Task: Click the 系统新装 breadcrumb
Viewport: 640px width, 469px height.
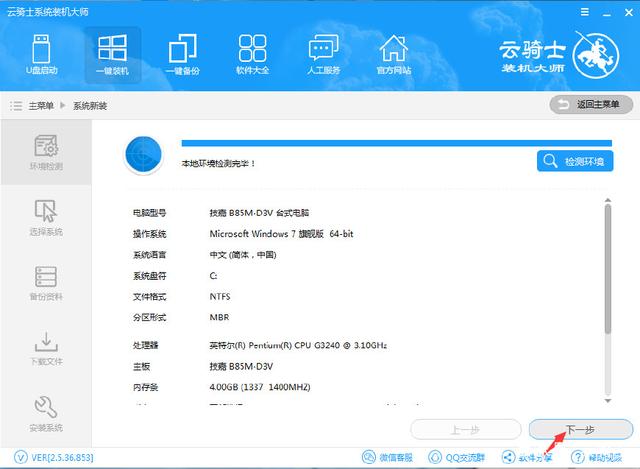Action: tap(90, 106)
